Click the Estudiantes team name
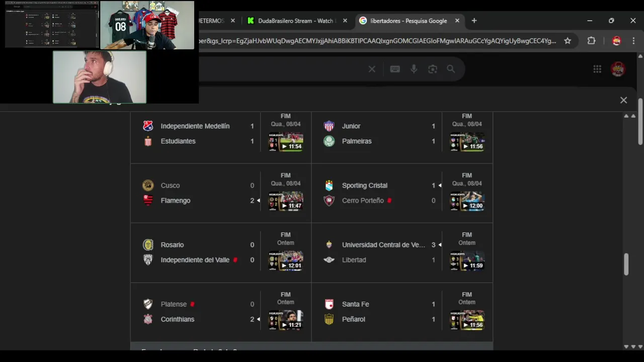 click(x=178, y=141)
